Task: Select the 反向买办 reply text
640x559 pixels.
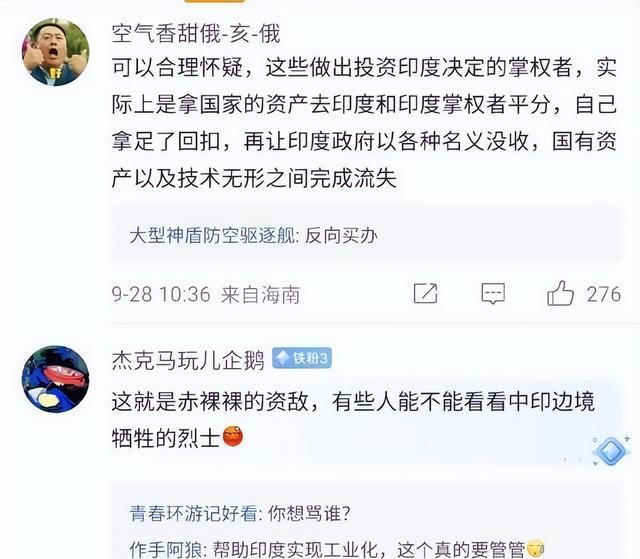Action: [341, 235]
